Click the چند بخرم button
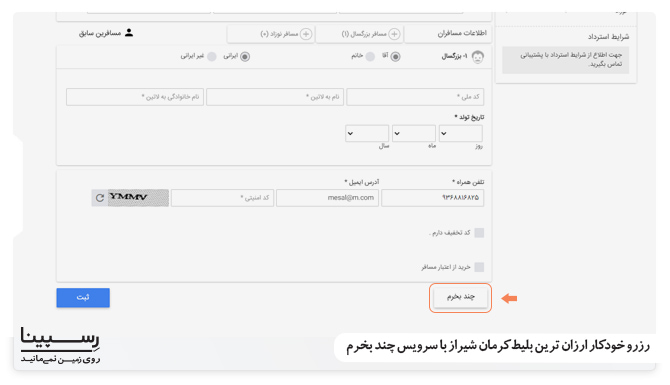 [x=460, y=297]
